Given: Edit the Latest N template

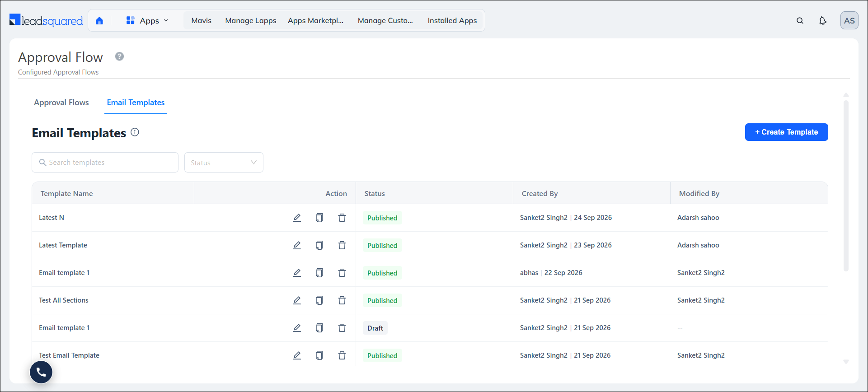Looking at the screenshot, I should coord(297,218).
